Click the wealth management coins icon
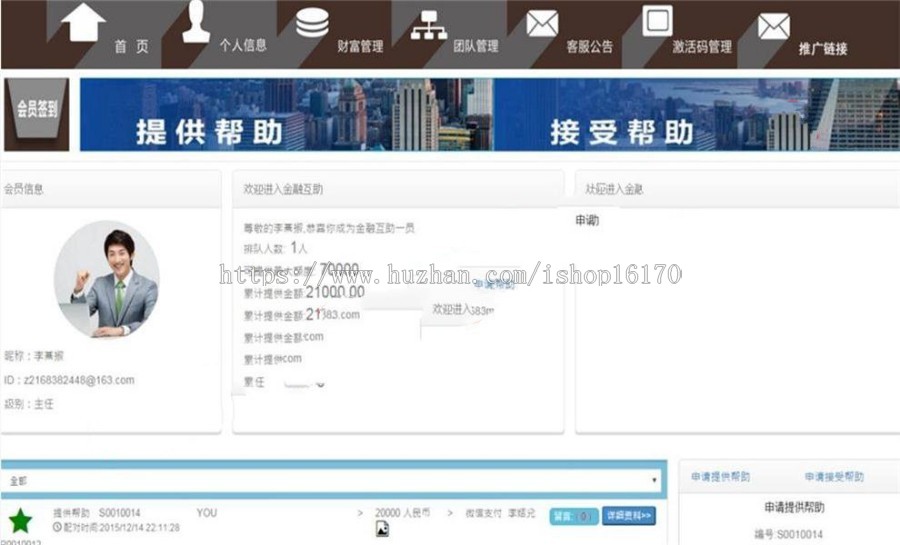Viewport: 900px width, 545px height. click(x=312, y=23)
